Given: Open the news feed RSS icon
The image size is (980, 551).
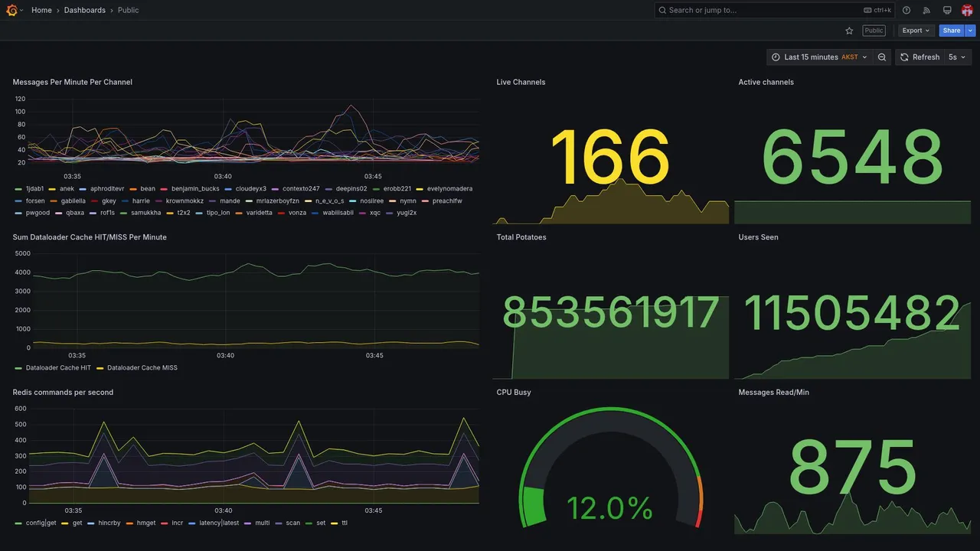Looking at the screenshot, I should (x=926, y=10).
